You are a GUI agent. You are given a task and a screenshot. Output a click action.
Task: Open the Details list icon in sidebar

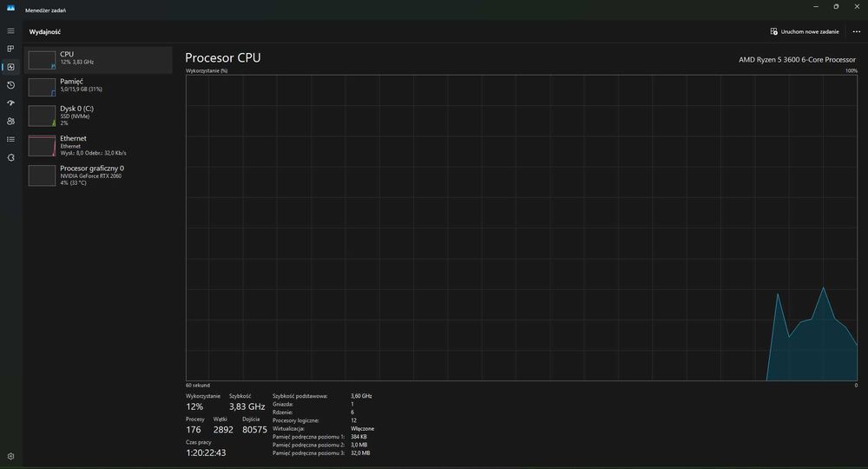point(10,140)
